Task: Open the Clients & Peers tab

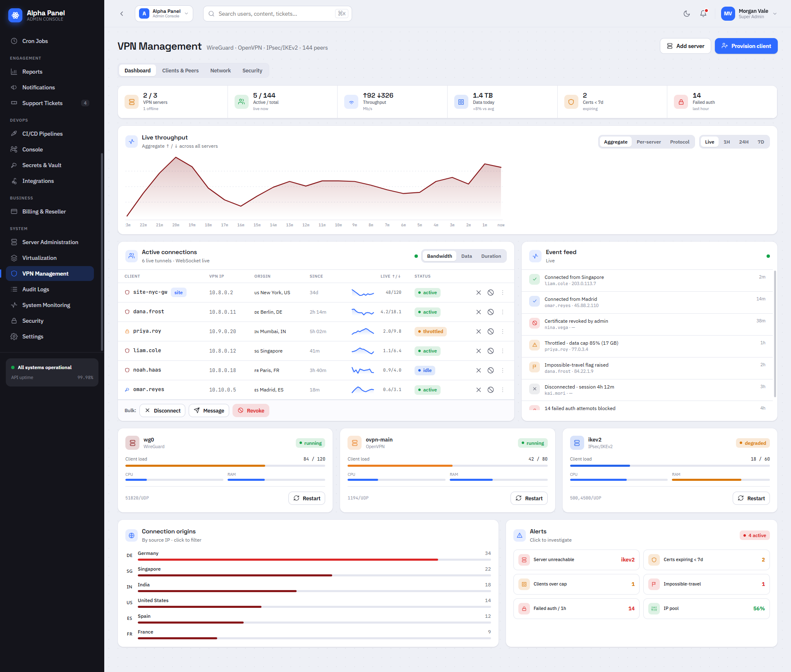Action: point(180,71)
